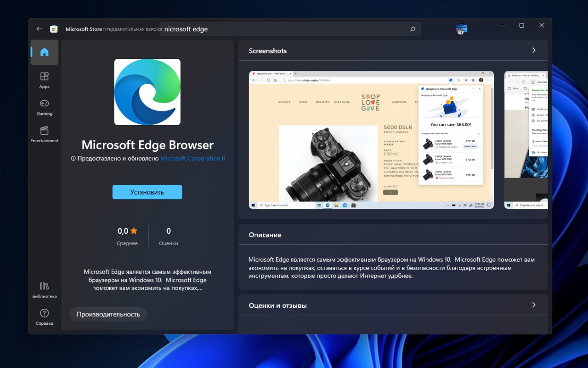Click the search magnifier icon
Screen dimensions: 588x368
[413, 29]
